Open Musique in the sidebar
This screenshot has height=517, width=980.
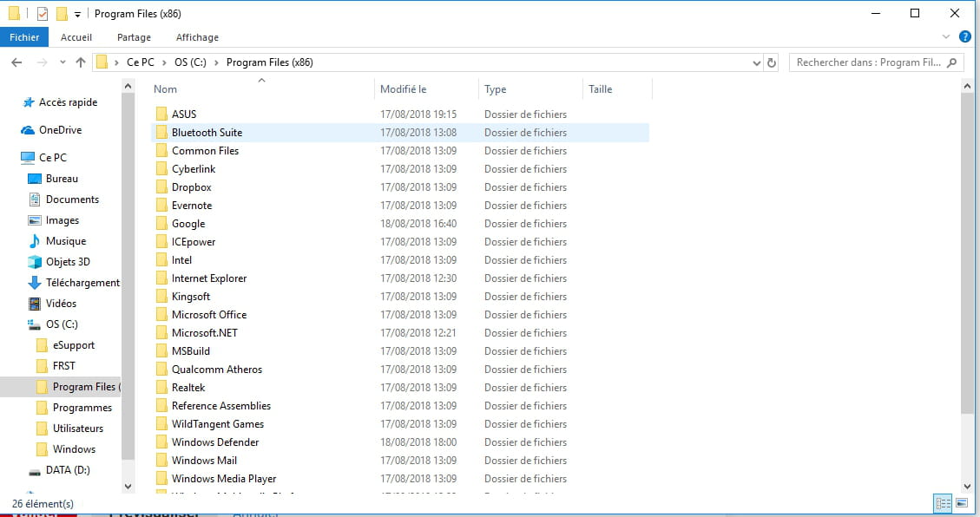tap(57, 241)
